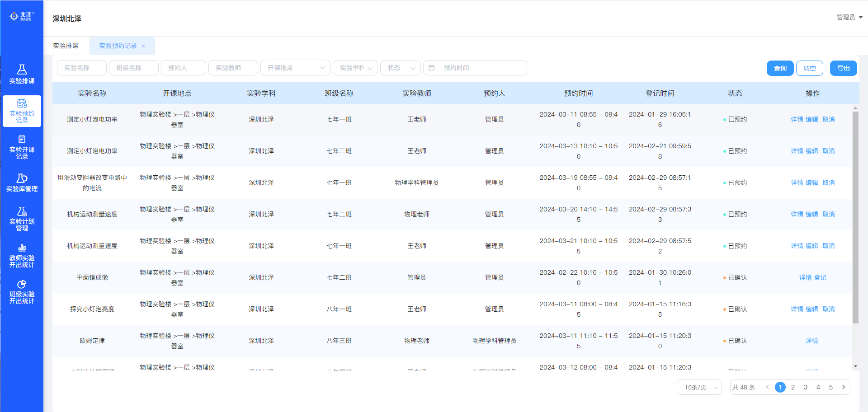The width and height of the screenshot is (868, 412).
Task: Open 实验计划管理 sidebar icon
Action: click(x=22, y=211)
